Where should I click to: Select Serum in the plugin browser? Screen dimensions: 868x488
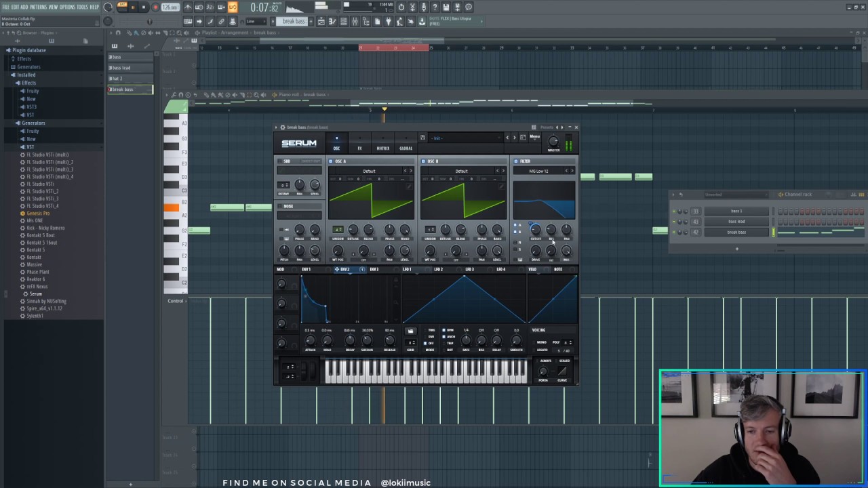[35, 293]
